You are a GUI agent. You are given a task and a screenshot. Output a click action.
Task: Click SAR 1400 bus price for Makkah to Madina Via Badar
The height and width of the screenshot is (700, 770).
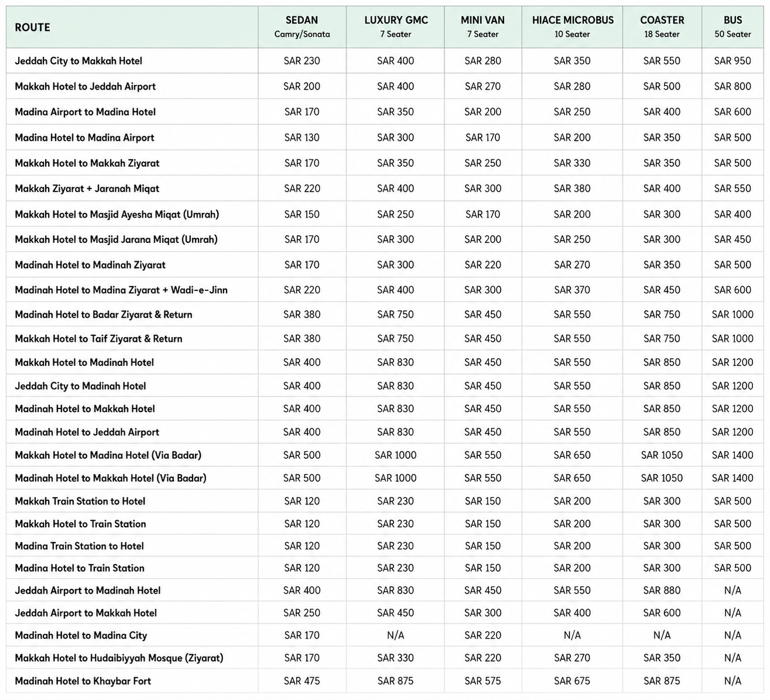pos(733,455)
